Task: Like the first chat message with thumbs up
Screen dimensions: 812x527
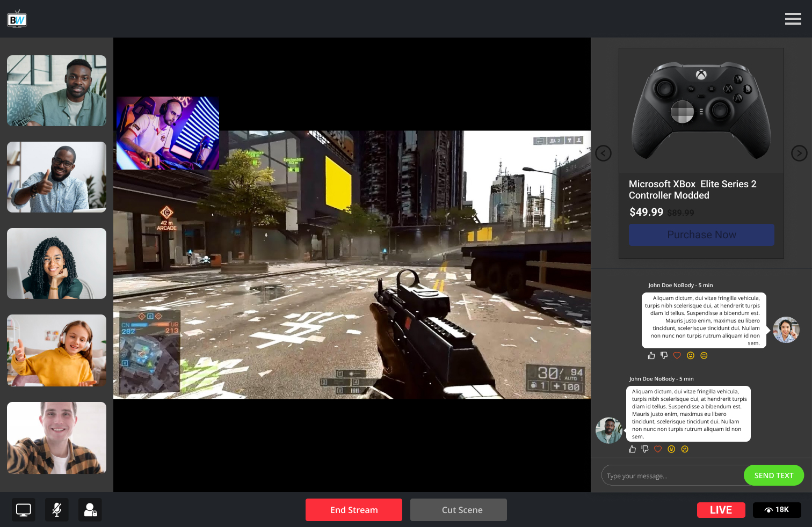Action: [x=651, y=355]
